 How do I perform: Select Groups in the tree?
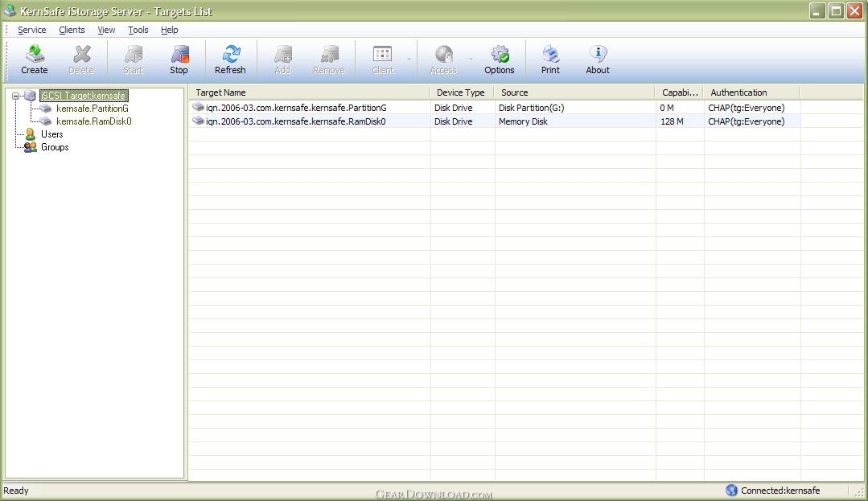[x=55, y=147]
